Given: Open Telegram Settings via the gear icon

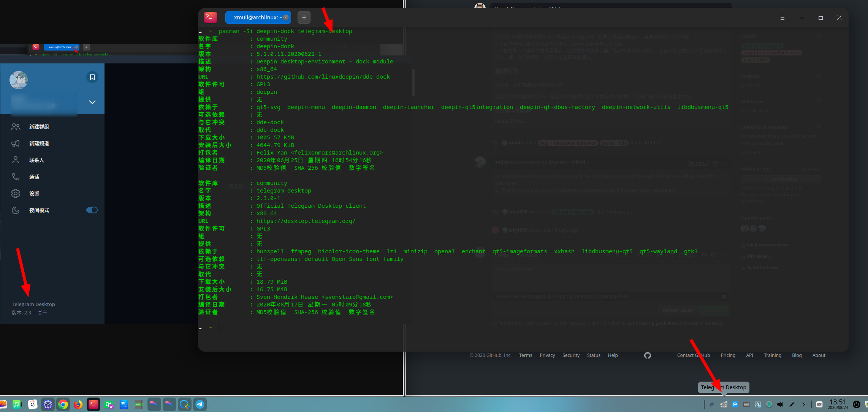Looking at the screenshot, I should tap(34, 193).
